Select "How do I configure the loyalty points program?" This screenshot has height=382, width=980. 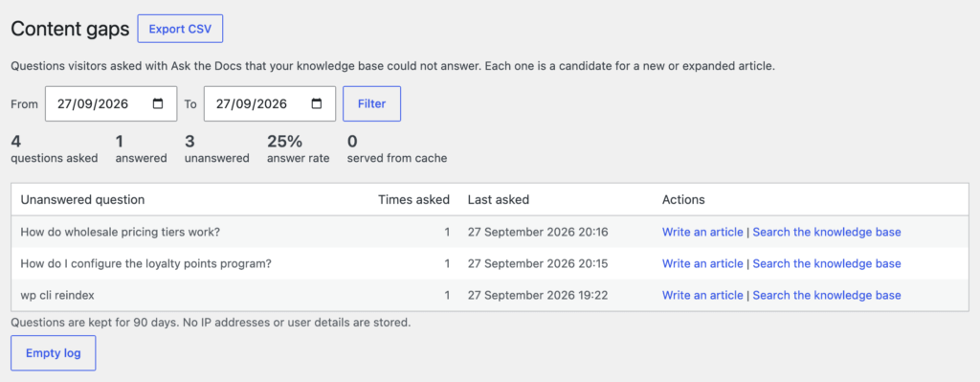146,263
